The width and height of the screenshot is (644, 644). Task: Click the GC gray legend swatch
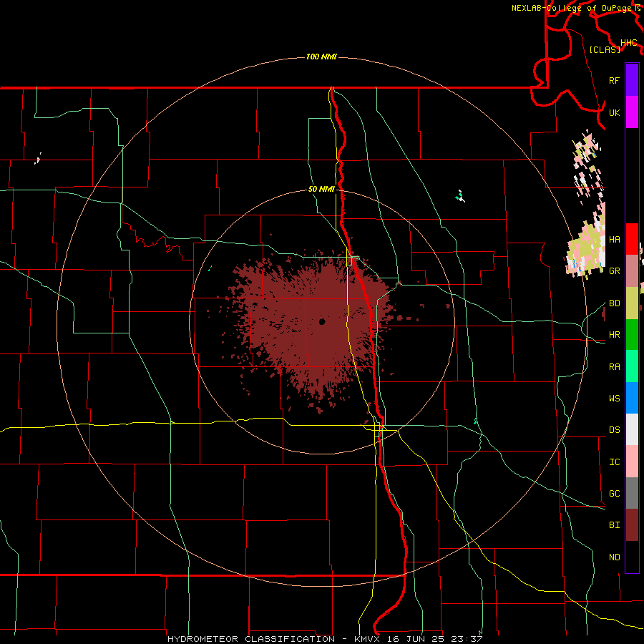[632, 493]
